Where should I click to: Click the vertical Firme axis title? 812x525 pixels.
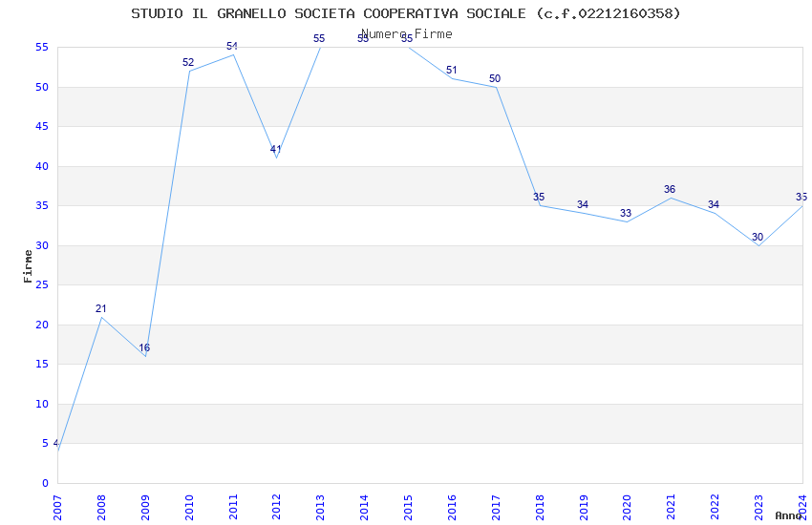28,266
